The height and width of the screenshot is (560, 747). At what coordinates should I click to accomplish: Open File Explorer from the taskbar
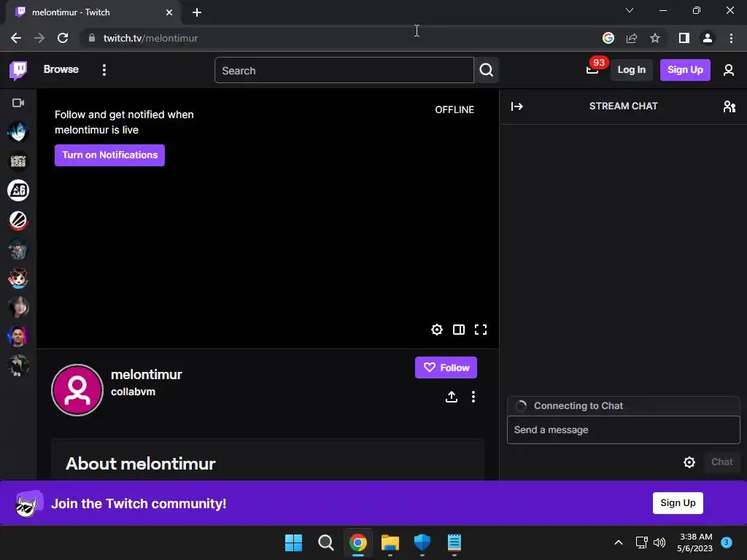tap(390, 542)
